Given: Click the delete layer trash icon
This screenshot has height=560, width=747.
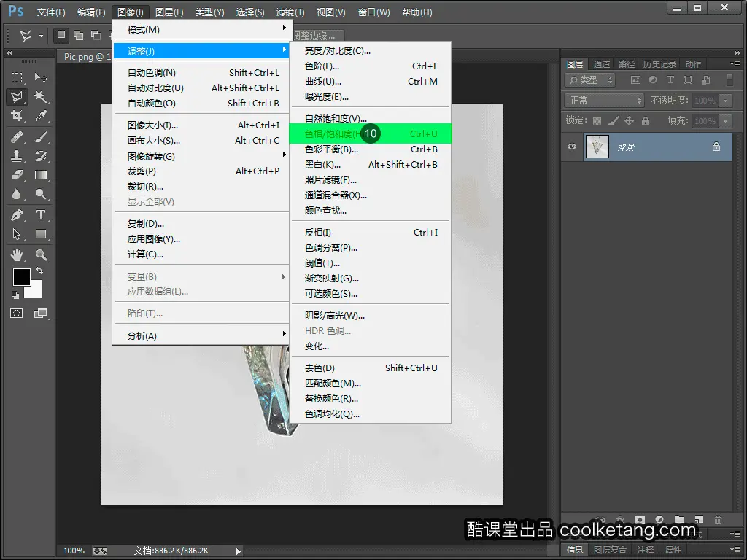Looking at the screenshot, I should click(x=718, y=519).
